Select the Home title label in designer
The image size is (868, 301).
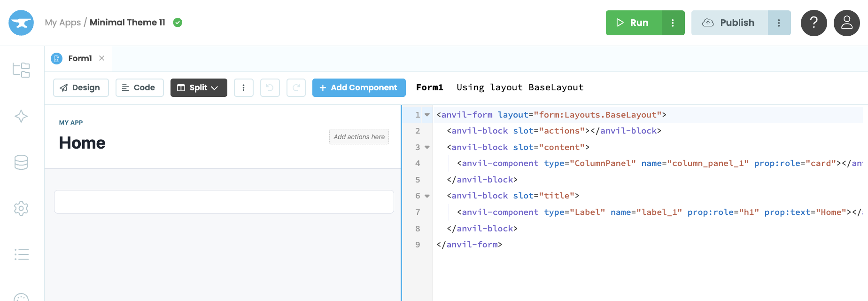[x=82, y=143]
